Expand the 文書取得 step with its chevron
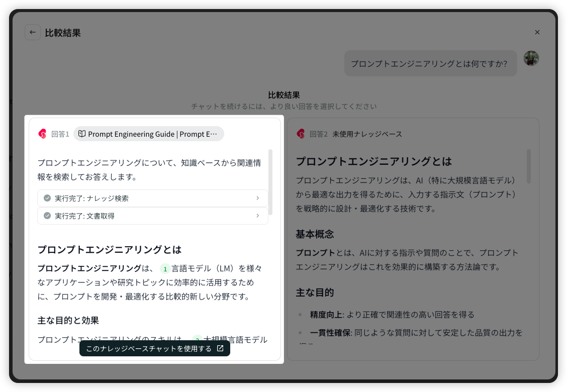567x392 pixels. click(258, 216)
